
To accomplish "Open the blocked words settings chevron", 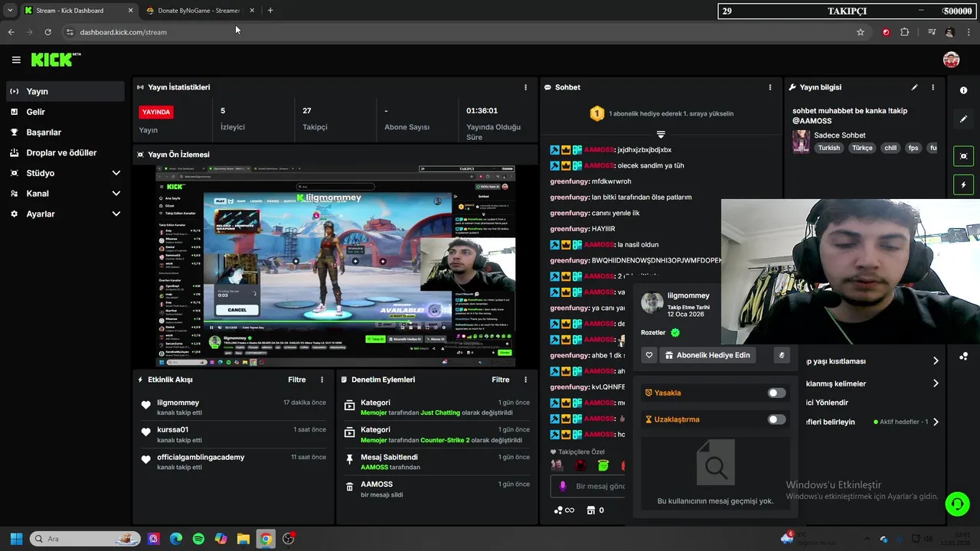I will (x=936, y=383).
